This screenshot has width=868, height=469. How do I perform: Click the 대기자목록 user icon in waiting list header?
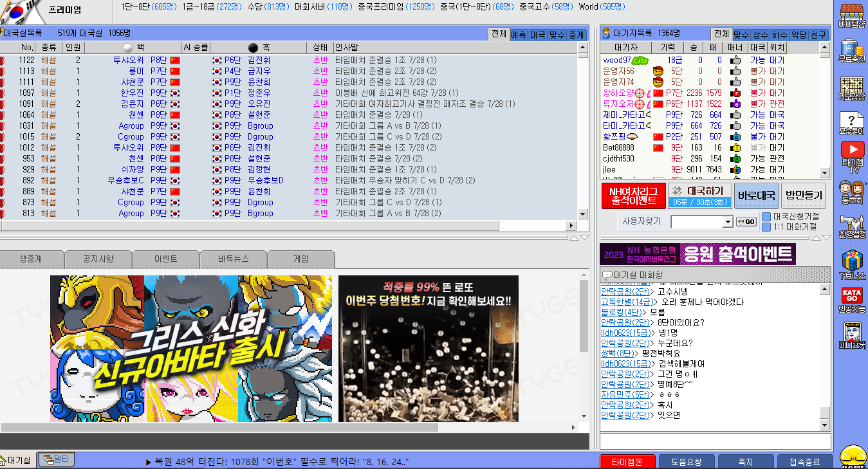click(605, 33)
